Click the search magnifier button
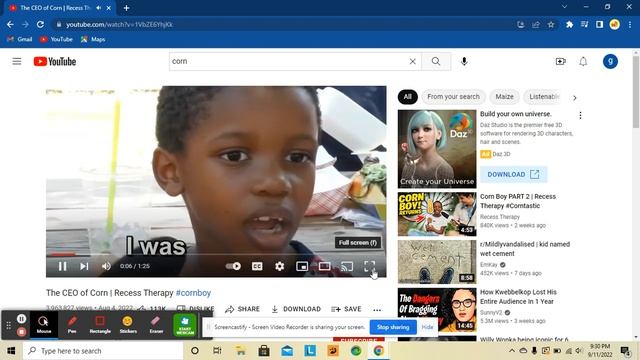 (x=436, y=61)
